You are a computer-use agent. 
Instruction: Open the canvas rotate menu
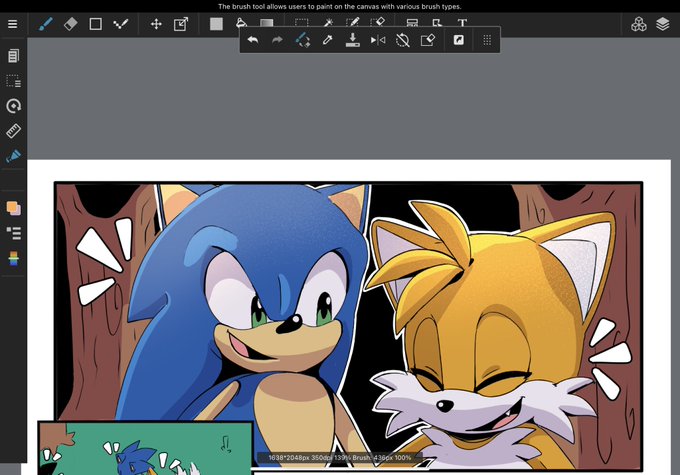pyautogui.click(x=13, y=106)
